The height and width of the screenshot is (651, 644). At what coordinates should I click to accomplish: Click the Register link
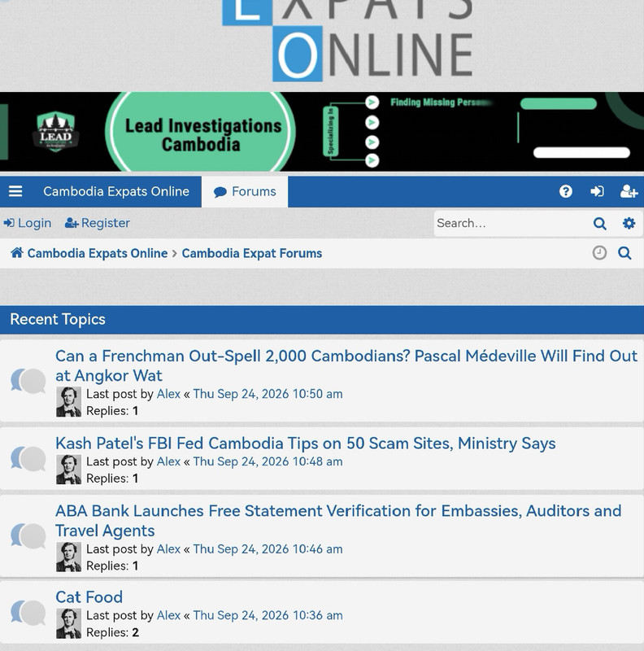click(x=98, y=223)
